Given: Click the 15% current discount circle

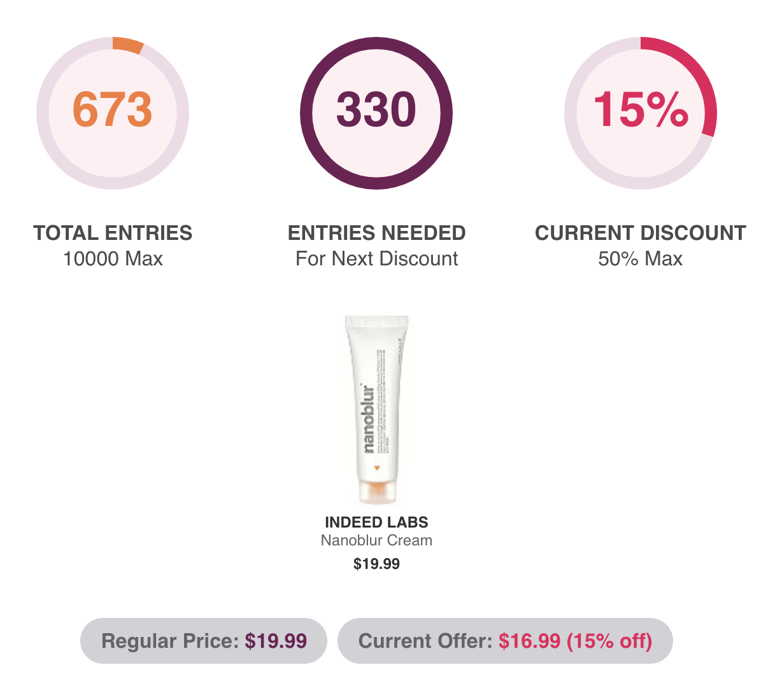Looking at the screenshot, I should coord(640,113).
